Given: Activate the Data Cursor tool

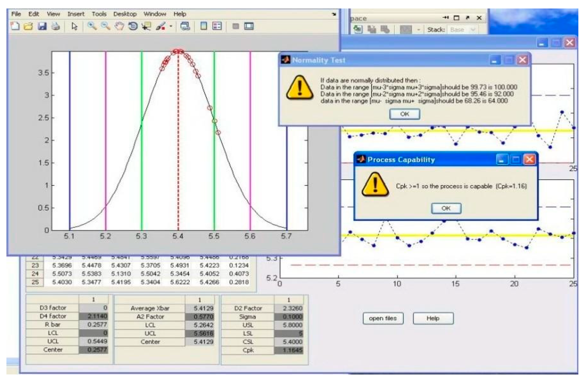Looking at the screenshot, I should 146,27.
